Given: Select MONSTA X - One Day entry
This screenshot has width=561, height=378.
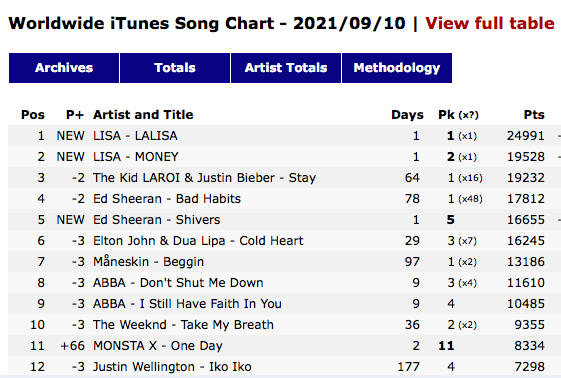Looking at the screenshot, I should [x=158, y=346].
